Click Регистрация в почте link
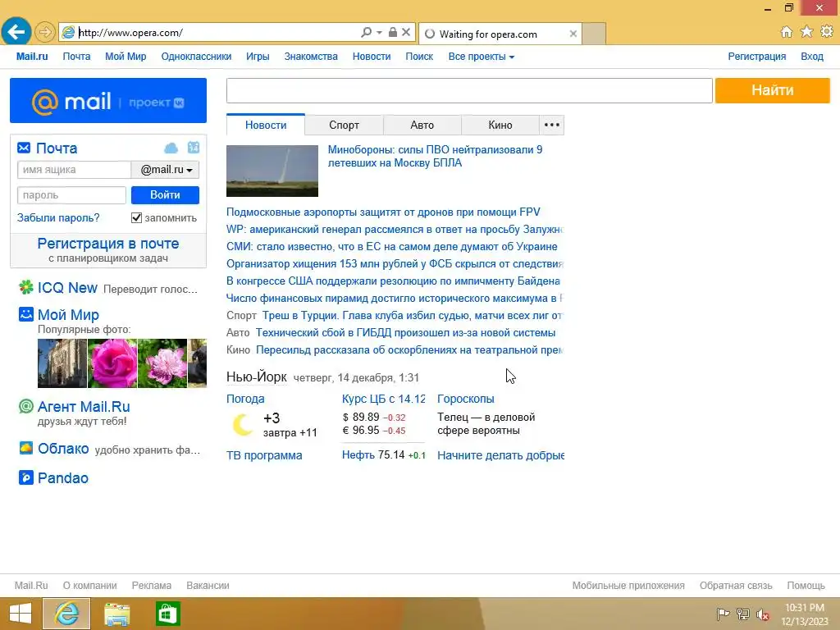Screen dimensions: 840x630 point(108,244)
